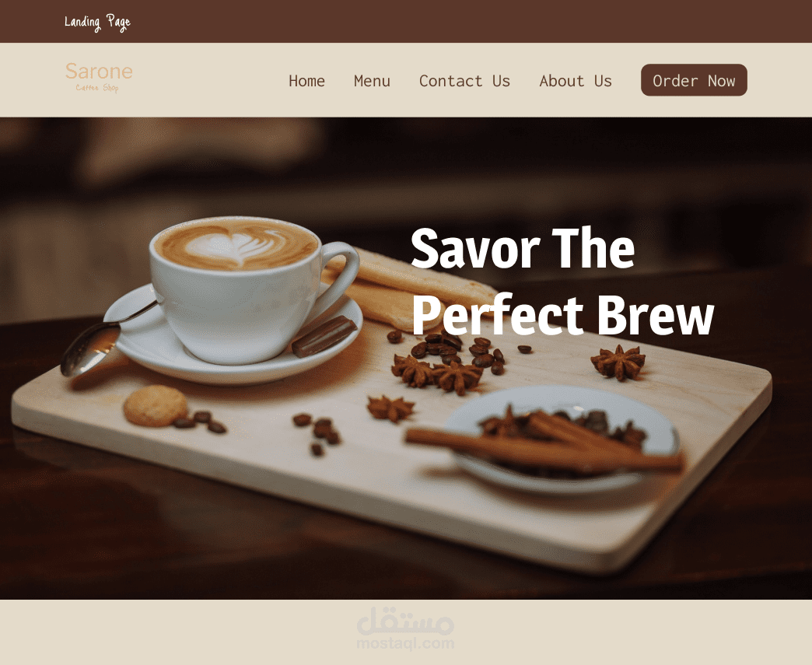Click the dark brown top banner
Viewport: 812px width, 665px height.
pos(406,21)
